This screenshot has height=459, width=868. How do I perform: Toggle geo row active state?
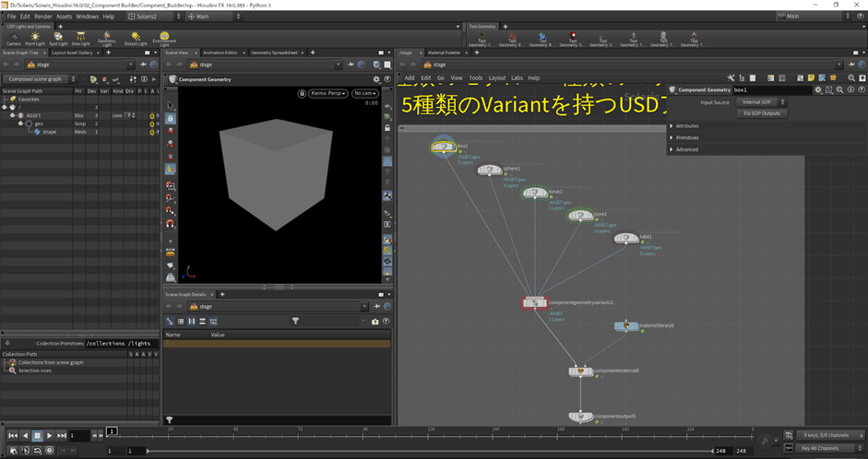(151, 124)
